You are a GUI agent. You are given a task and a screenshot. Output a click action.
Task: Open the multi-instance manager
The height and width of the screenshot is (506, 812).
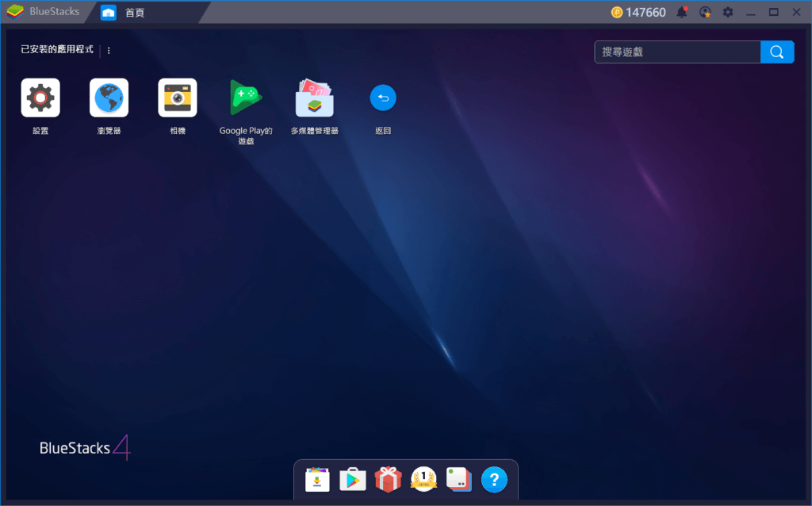(458, 479)
